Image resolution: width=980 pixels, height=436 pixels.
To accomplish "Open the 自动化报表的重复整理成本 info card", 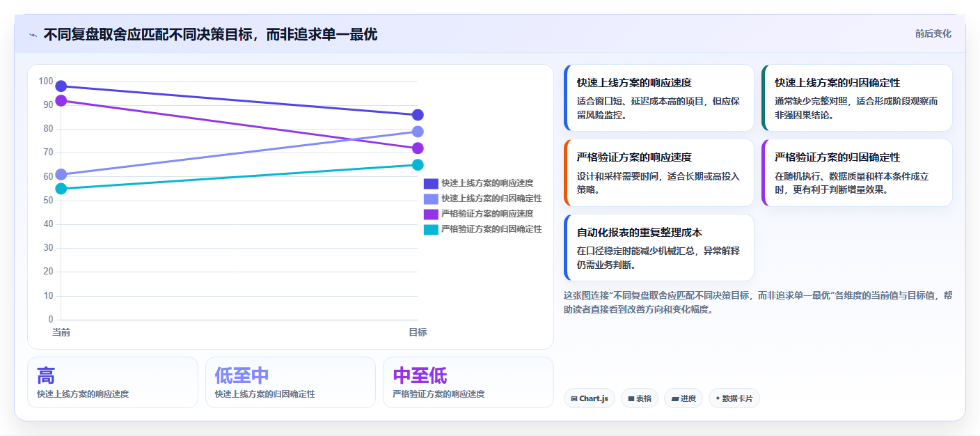I will click(658, 247).
